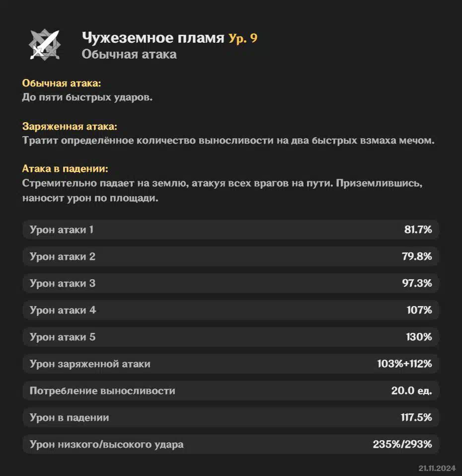
Task: Click the Урон в падении row
Action: tap(231, 417)
